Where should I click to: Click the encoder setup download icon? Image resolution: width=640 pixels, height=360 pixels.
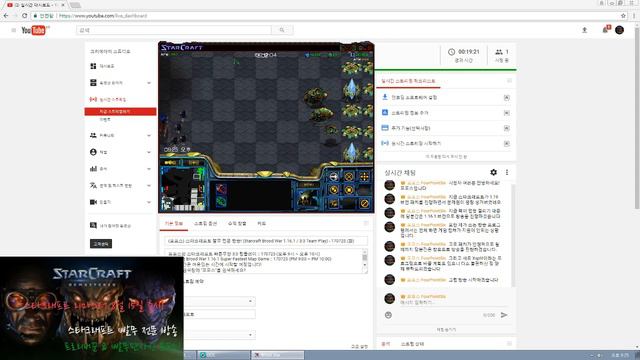[x=384, y=97]
